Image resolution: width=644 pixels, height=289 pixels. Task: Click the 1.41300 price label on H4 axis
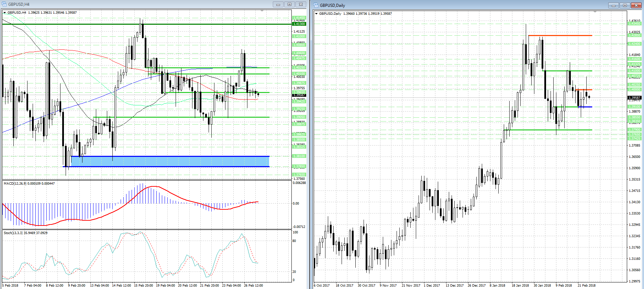(299, 24)
